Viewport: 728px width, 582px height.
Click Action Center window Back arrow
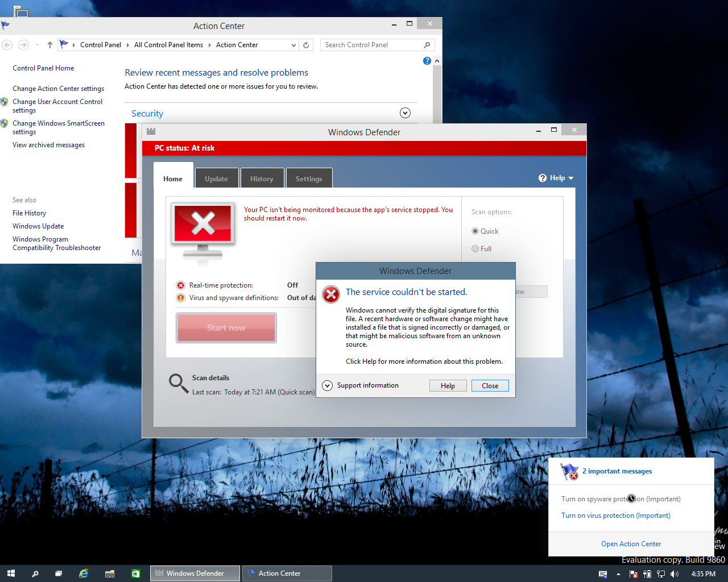[7, 45]
